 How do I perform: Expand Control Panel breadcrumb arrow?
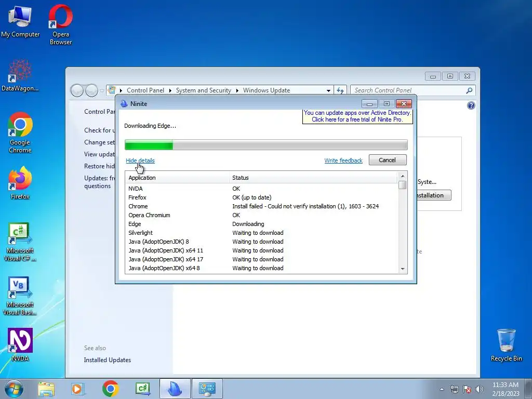170,90
